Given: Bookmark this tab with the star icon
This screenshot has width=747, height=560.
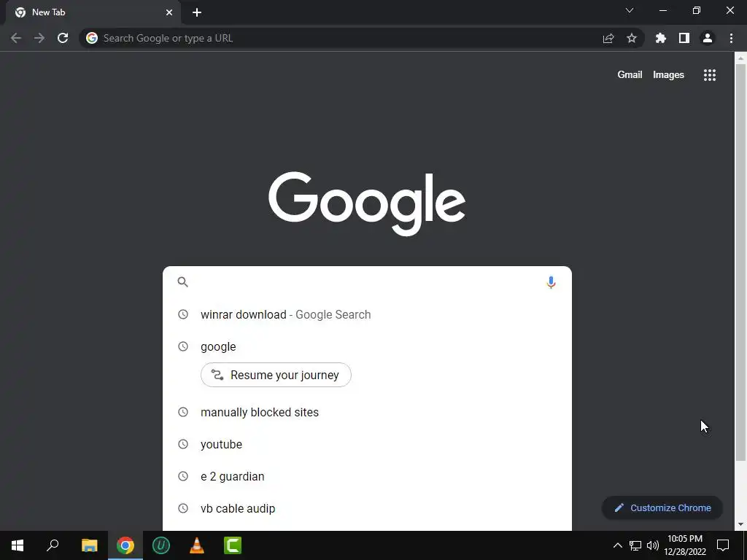Looking at the screenshot, I should coord(632,38).
